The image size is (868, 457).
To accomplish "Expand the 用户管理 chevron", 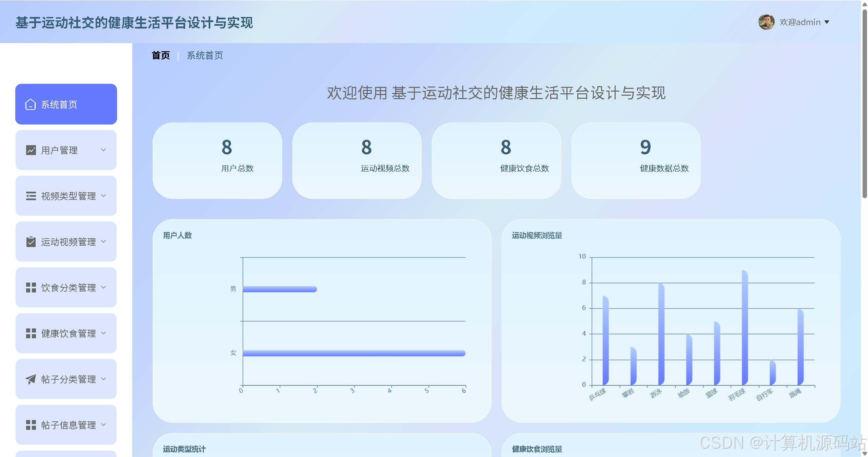I will [x=103, y=150].
